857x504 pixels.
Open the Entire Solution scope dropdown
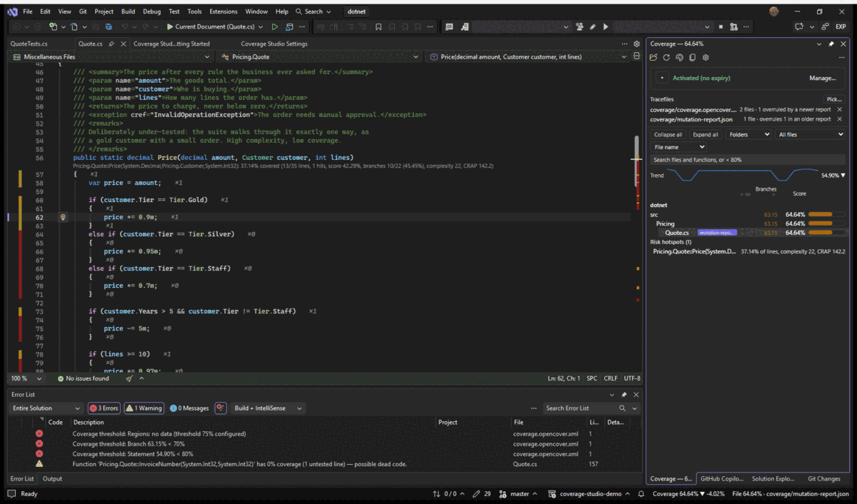point(46,408)
